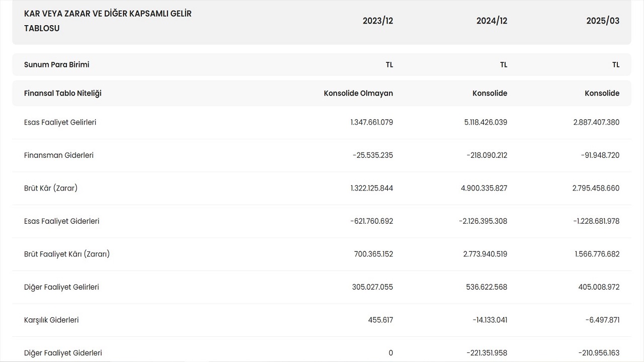Select the Brüt Faaliyet Kârı (Zararı) label
Screen dimensions: 644x362
tap(67, 254)
